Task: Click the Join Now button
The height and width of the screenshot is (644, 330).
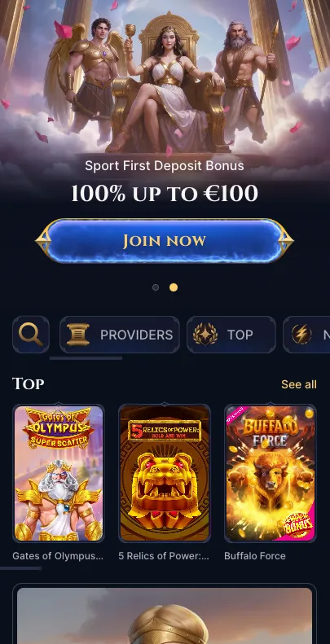Action: tap(165, 241)
